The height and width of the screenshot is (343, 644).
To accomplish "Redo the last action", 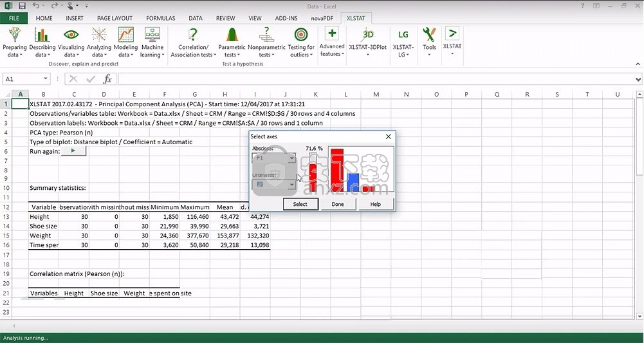I will (54, 6).
